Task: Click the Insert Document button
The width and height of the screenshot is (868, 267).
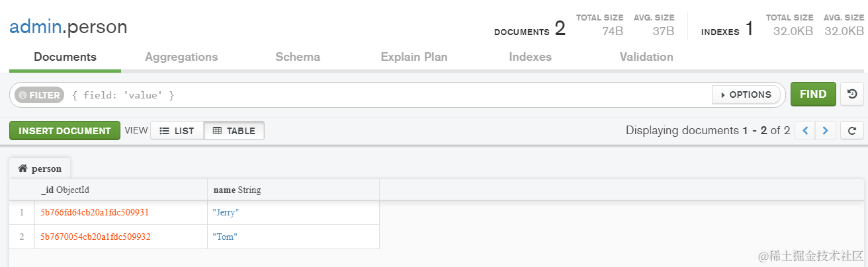Action: tap(65, 131)
